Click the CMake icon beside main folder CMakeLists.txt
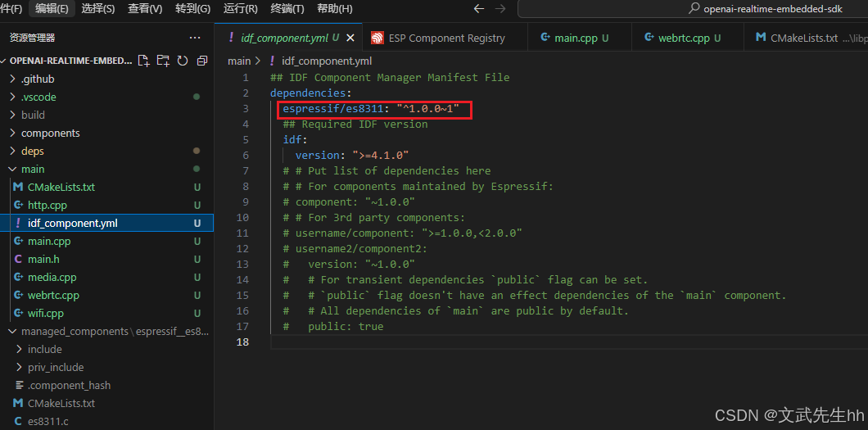 [18, 187]
